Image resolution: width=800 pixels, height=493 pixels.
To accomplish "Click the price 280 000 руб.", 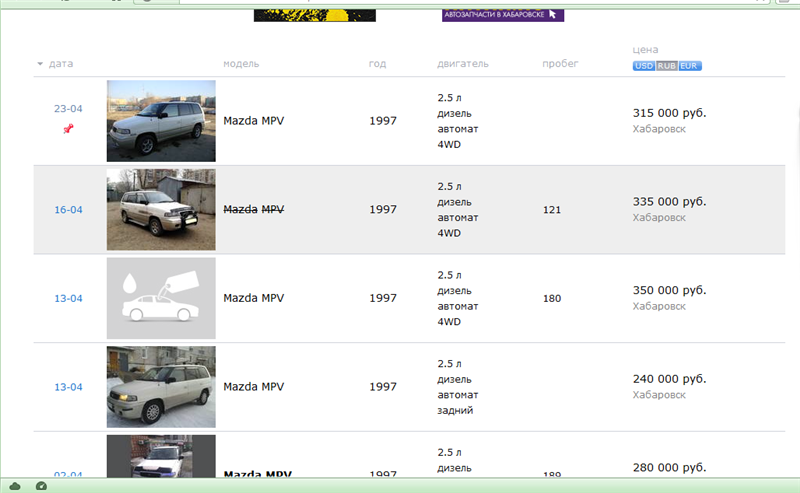I will click(669, 467).
